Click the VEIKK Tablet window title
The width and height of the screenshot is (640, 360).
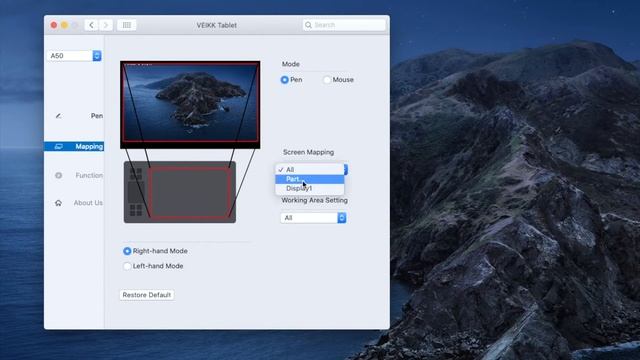coord(217,25)
